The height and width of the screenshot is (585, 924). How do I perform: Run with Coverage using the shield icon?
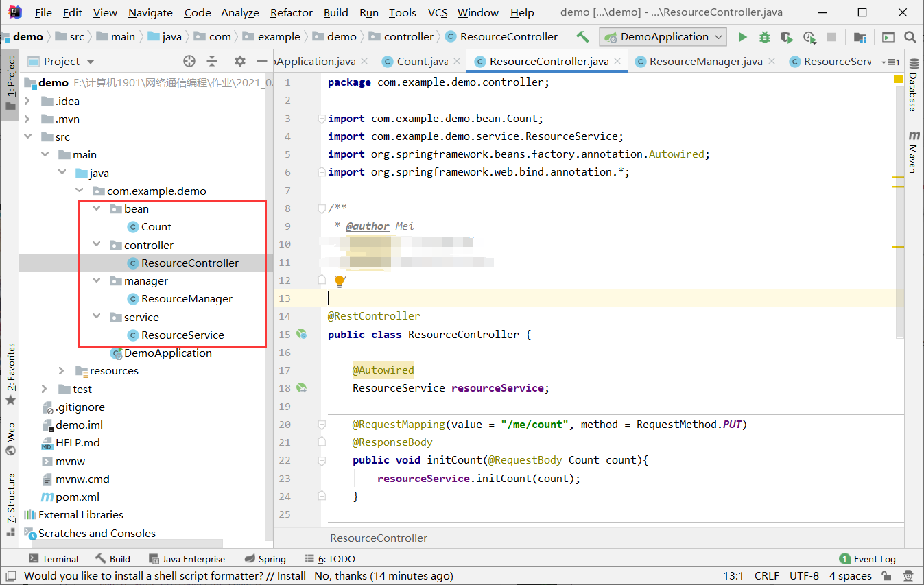[787, 37]
